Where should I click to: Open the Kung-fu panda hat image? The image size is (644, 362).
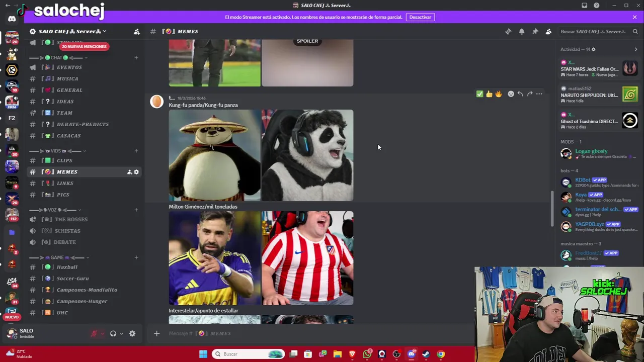click(x=215, y=155)
